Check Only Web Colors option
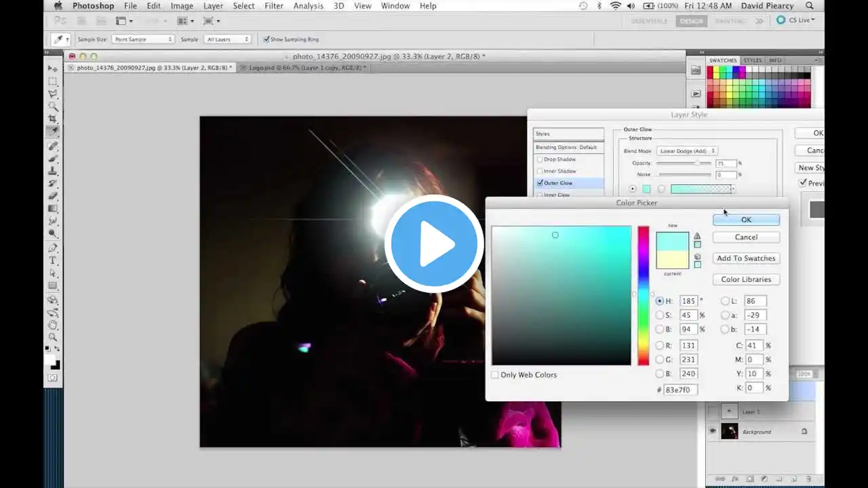 495,375
